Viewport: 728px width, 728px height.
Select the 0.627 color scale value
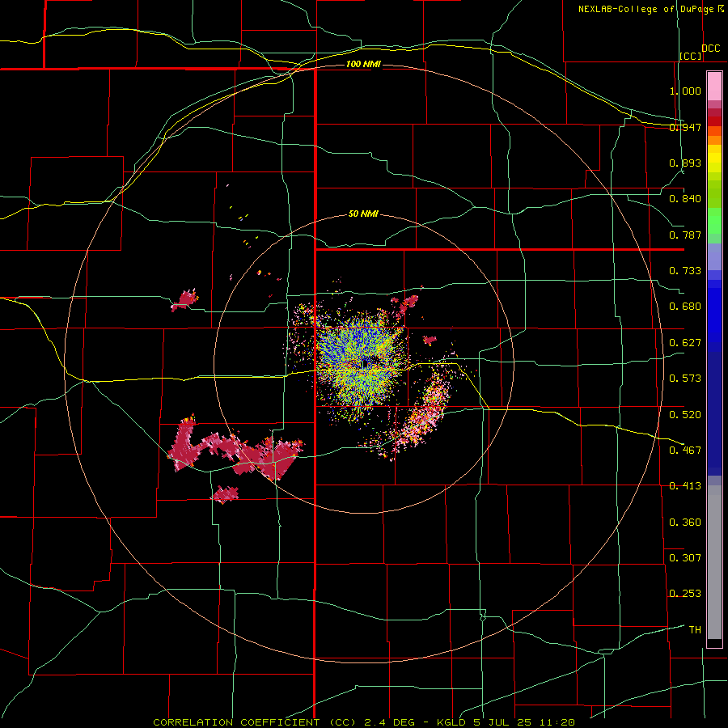(685, 343)
